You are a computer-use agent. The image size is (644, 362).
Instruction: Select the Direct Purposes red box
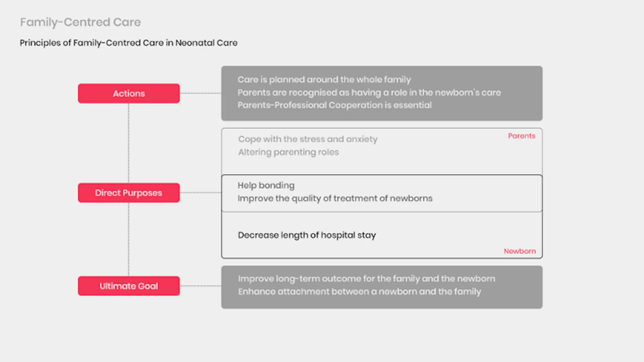129,193
